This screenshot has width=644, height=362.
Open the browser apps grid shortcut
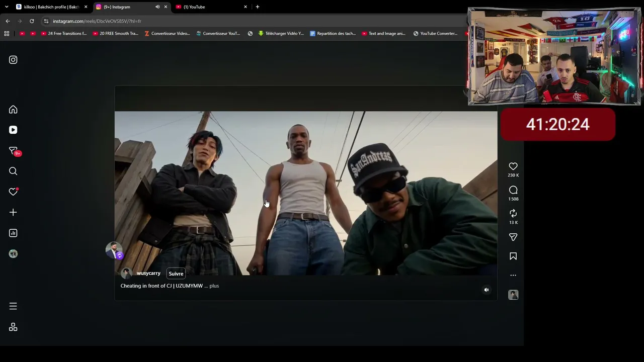[x=7, y=34]
